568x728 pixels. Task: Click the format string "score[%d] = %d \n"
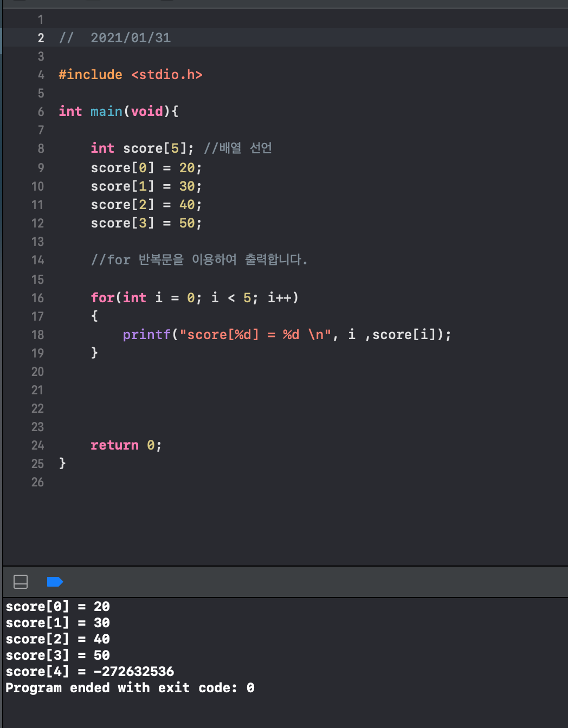(x=255, y=335)
